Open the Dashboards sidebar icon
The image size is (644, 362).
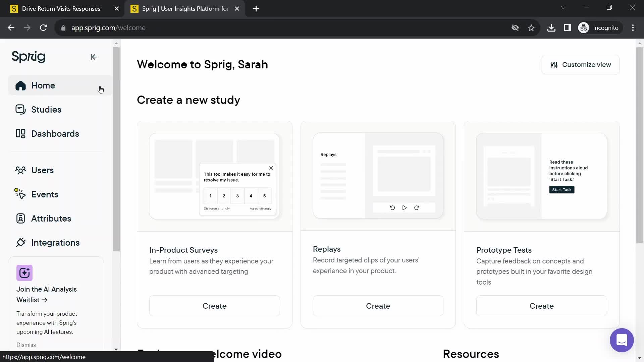(x=20, y=133)
